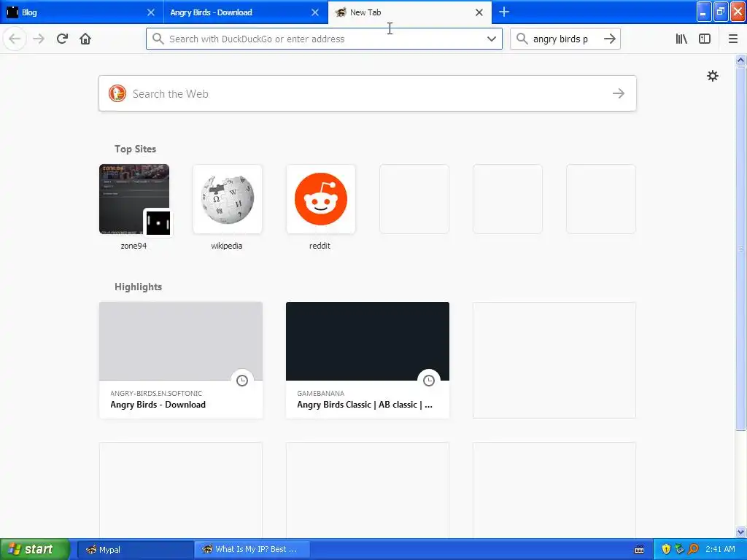Go back using the back arrow

click(x=15, y=39)
